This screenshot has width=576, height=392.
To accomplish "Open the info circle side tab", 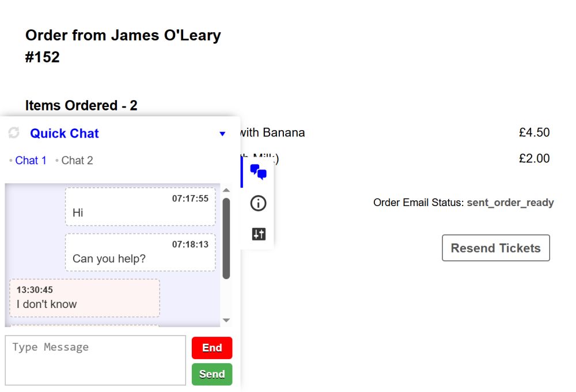I will pyautogui.click(x=258, y=203).
